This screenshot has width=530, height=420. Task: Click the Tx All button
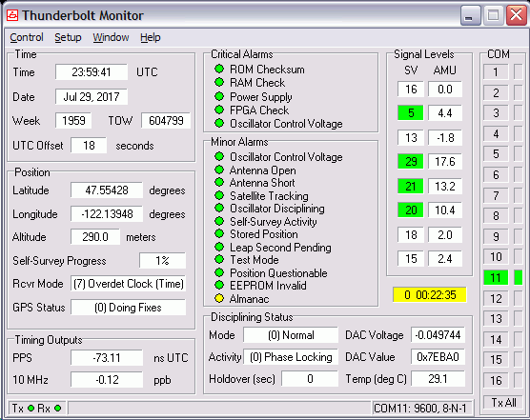(x=503, y=403)
